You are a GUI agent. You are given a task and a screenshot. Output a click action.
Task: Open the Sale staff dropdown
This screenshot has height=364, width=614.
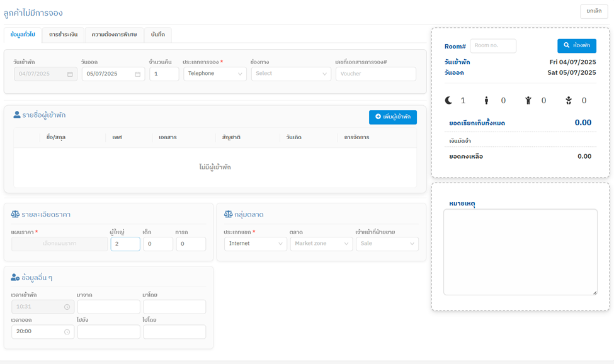[x=387, y=244]
